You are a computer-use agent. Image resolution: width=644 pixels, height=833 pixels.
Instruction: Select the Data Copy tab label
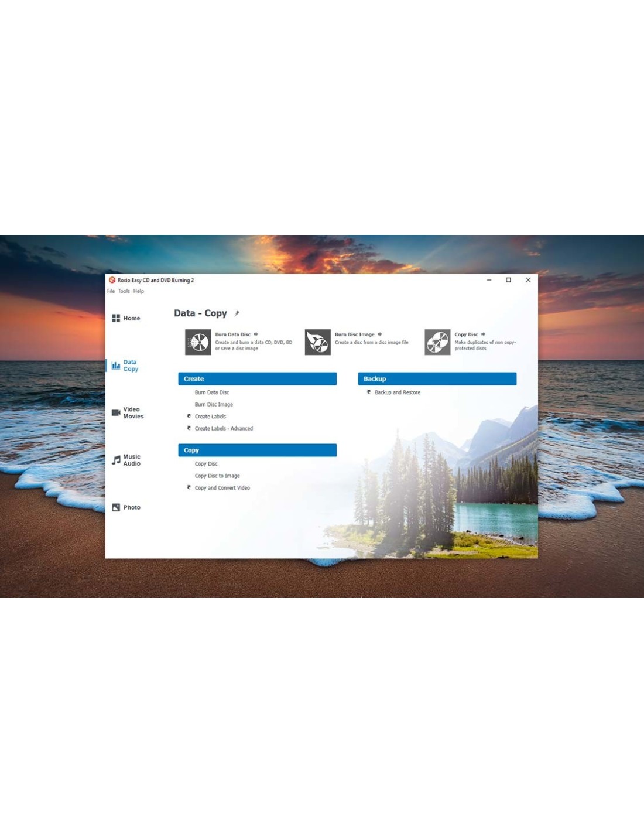pos(131,366)
